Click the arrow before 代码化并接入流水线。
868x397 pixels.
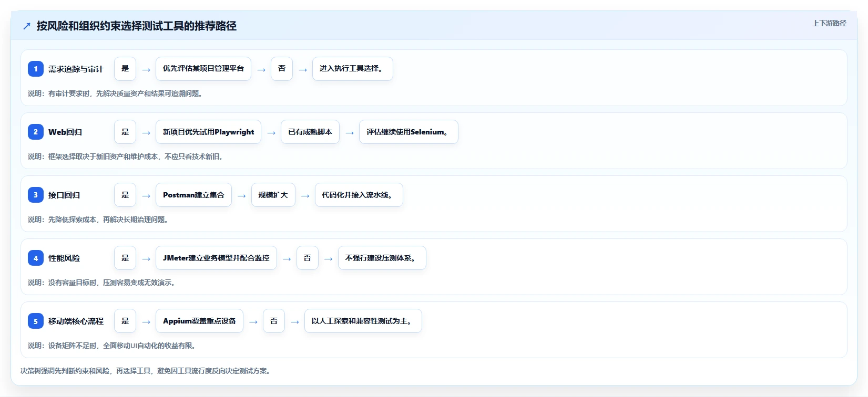305,196
